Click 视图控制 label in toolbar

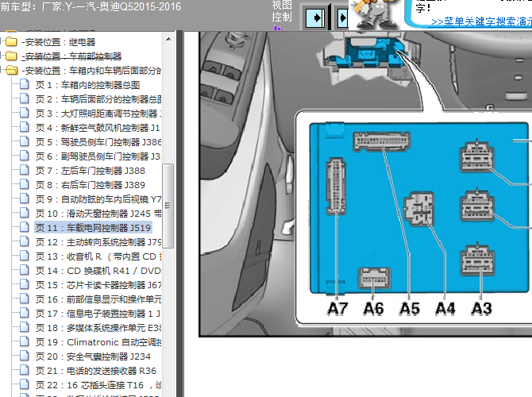point(282,11)
